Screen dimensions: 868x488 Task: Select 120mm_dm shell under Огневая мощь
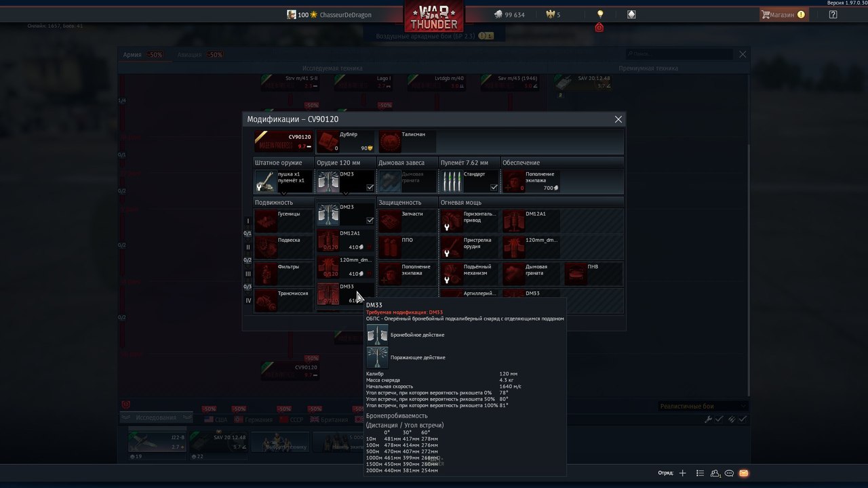click(532, 247)
